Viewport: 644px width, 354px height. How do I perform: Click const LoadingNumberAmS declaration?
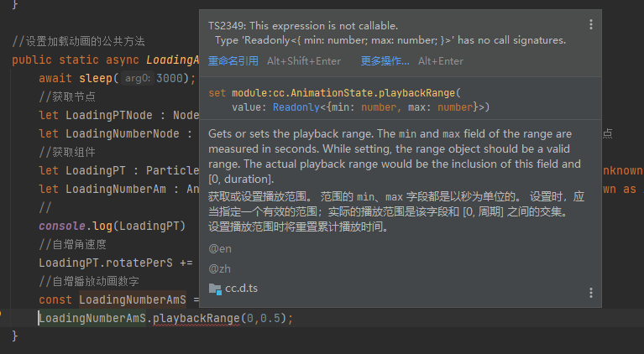[118, 300]
